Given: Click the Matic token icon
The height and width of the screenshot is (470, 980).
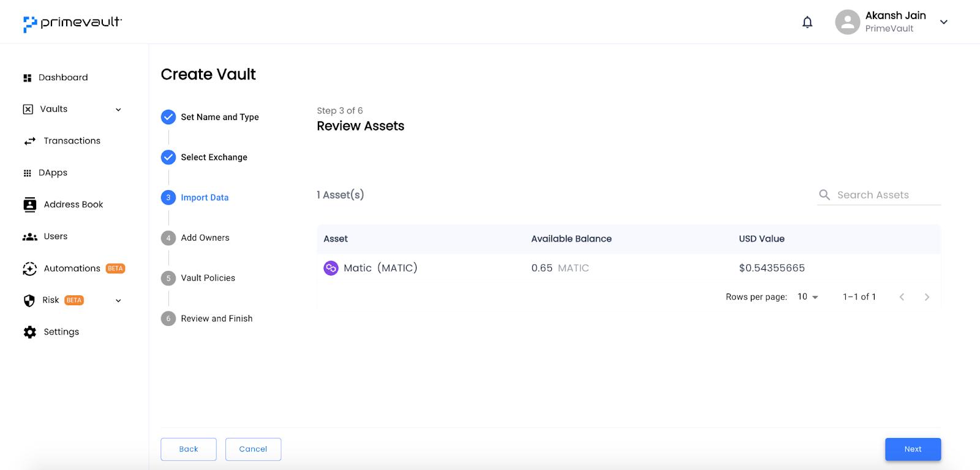Looking at the screenshot, I should coord(331,268).
